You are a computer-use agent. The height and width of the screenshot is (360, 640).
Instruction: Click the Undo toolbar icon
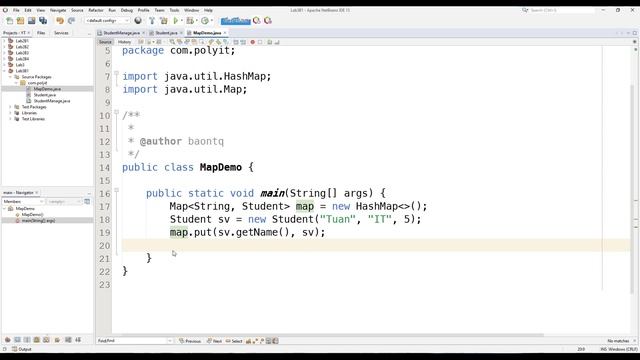pos(60,20)
